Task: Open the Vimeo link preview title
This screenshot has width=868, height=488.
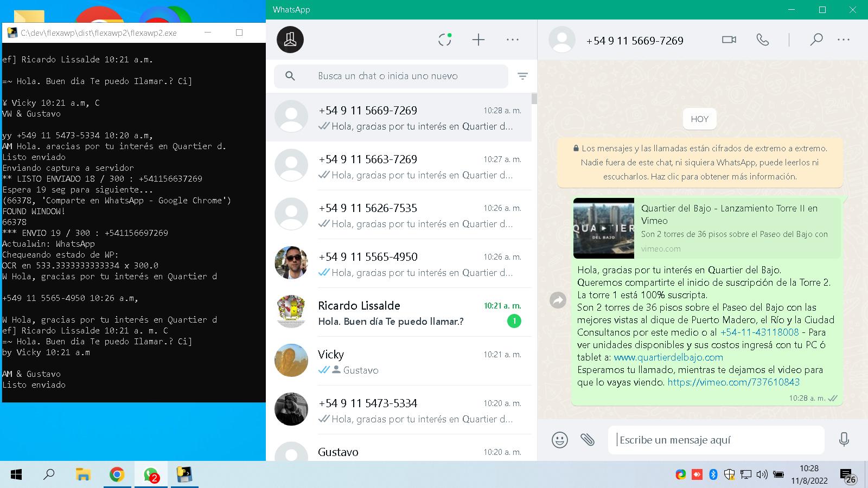Action: [x=729, y=214]
